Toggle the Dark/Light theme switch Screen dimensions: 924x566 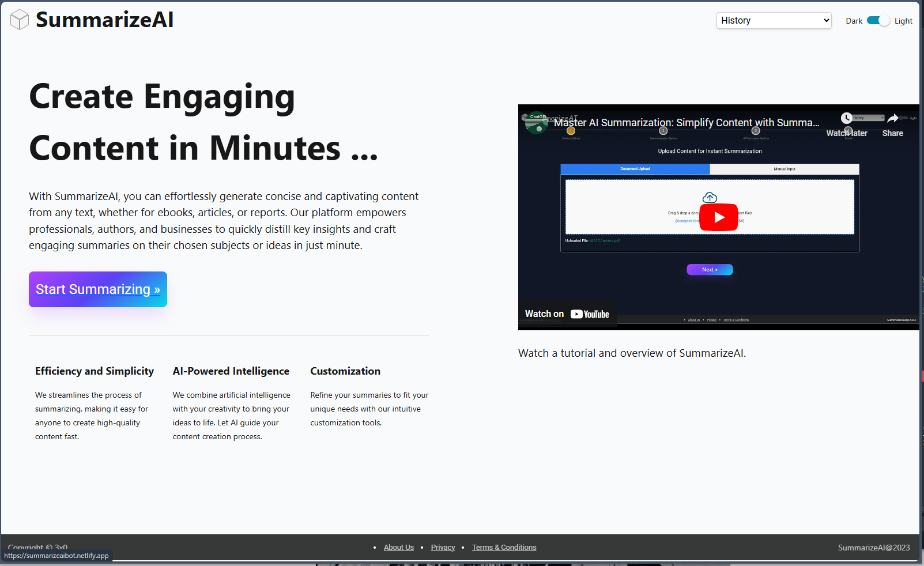click(x=878, y=21)
